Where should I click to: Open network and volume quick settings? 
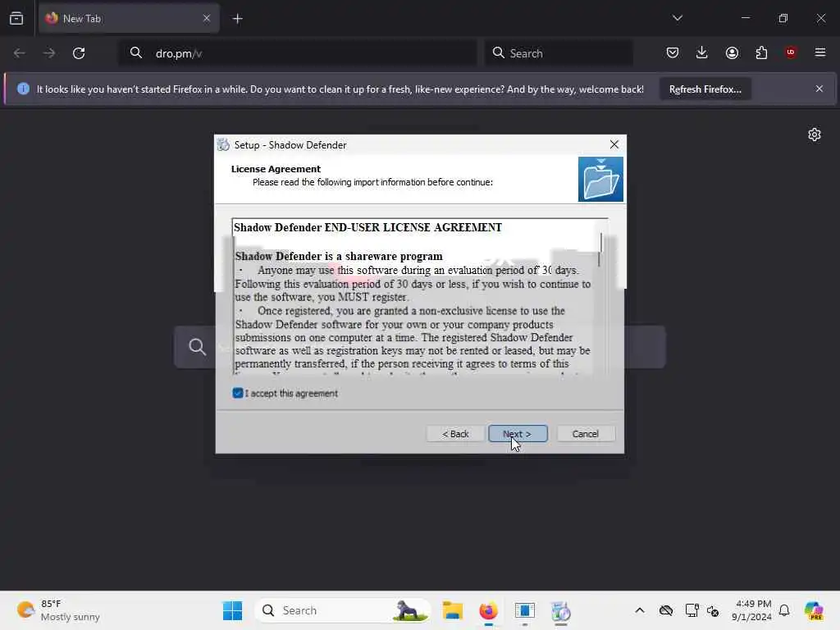point(713,610)
